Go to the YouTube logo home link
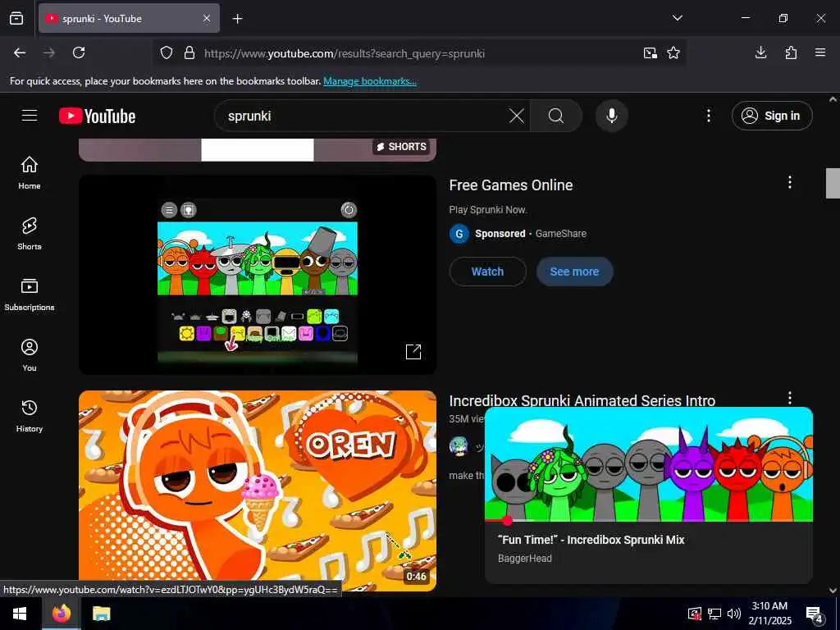Image resolution: width=840 pixels, height=630 pixels. point(97,116)
